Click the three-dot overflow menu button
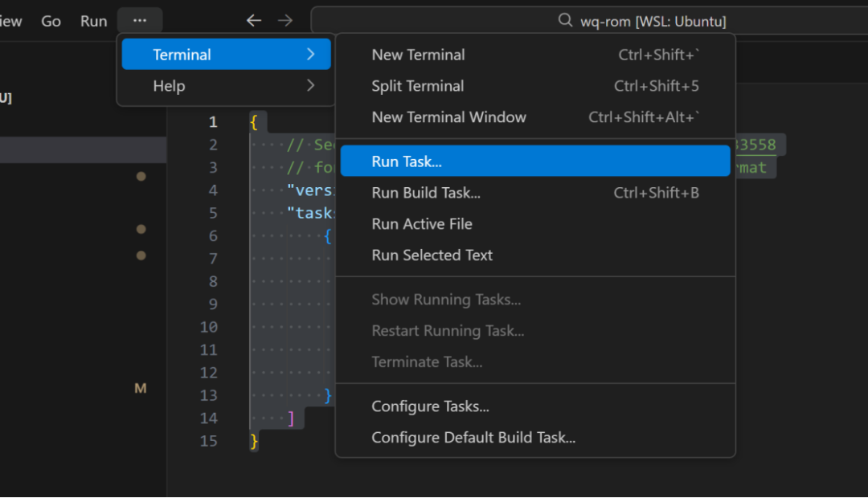The image size is (868, 498). (x=140, y=20)
